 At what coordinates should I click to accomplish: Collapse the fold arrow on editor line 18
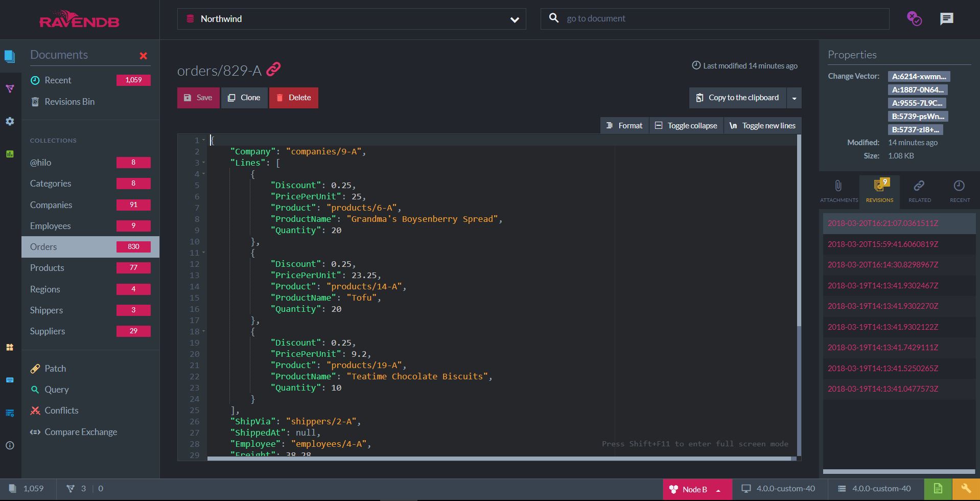pyautogui.click(x=203, y=331)
